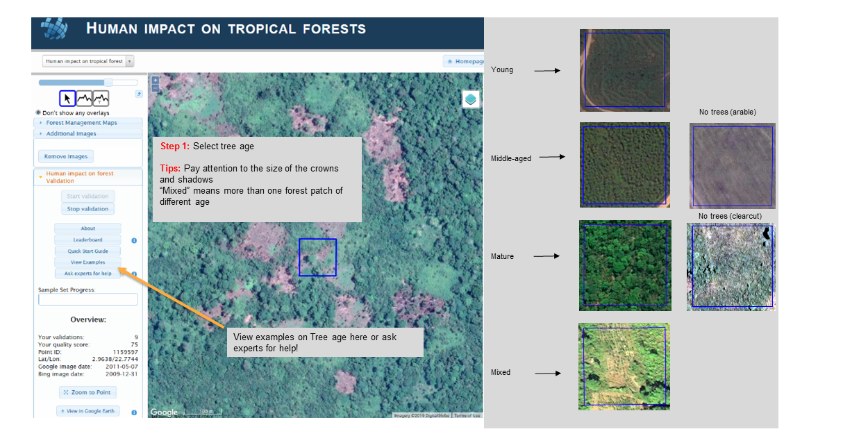This screenshot has width=868, height=436.
Task: Go to the Homepage button
Action: coord(464,61)
